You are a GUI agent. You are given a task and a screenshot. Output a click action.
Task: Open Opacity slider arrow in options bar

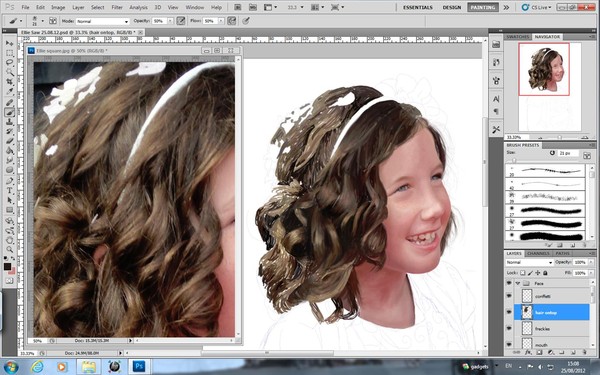click(170, 21)
